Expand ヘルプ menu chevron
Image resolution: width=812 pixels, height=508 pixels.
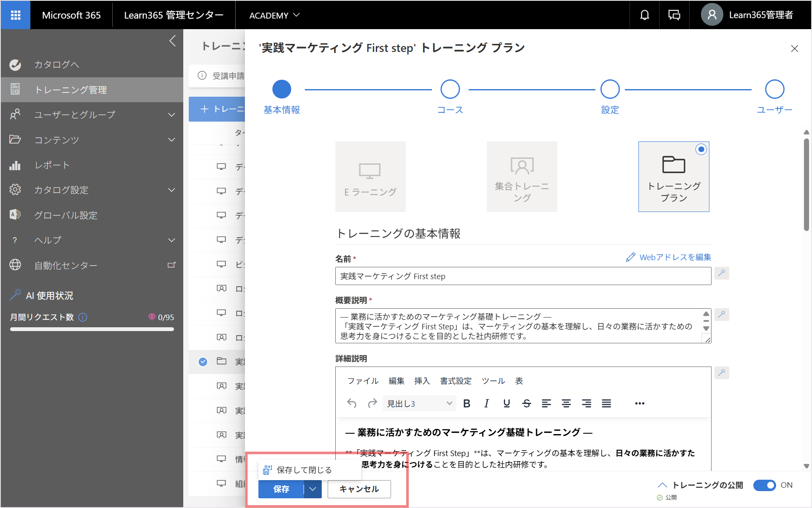pos(171,240)
